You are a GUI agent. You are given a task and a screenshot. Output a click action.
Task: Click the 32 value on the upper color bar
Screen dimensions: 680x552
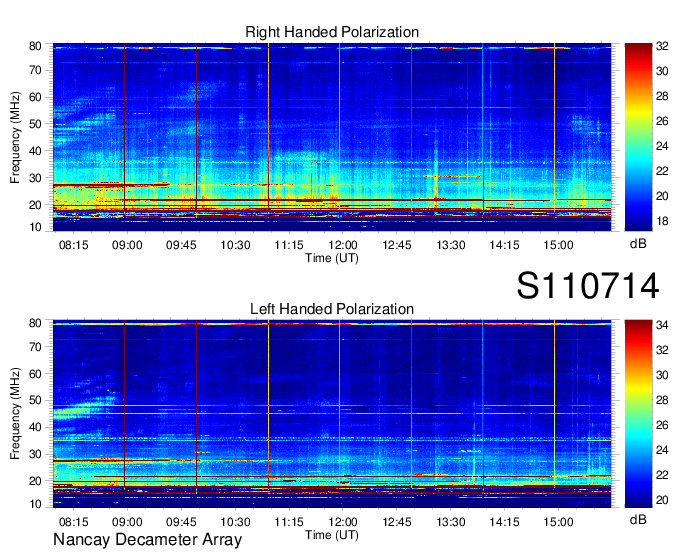662,46
